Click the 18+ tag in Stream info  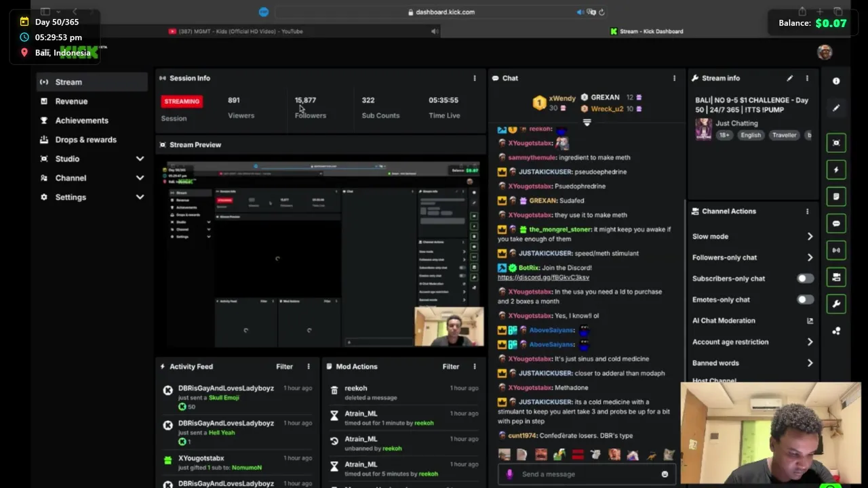coord(724,135)
